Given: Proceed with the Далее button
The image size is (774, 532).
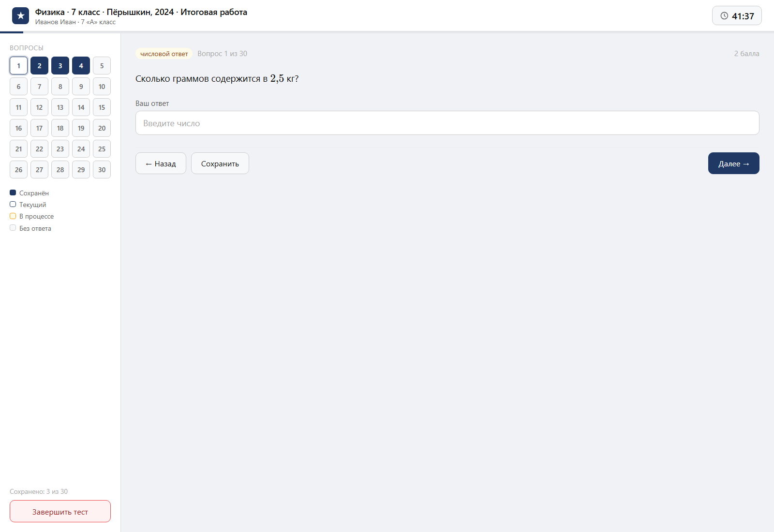Looking at the screenshot, I should pyautogui.click(x=733, y=163).
